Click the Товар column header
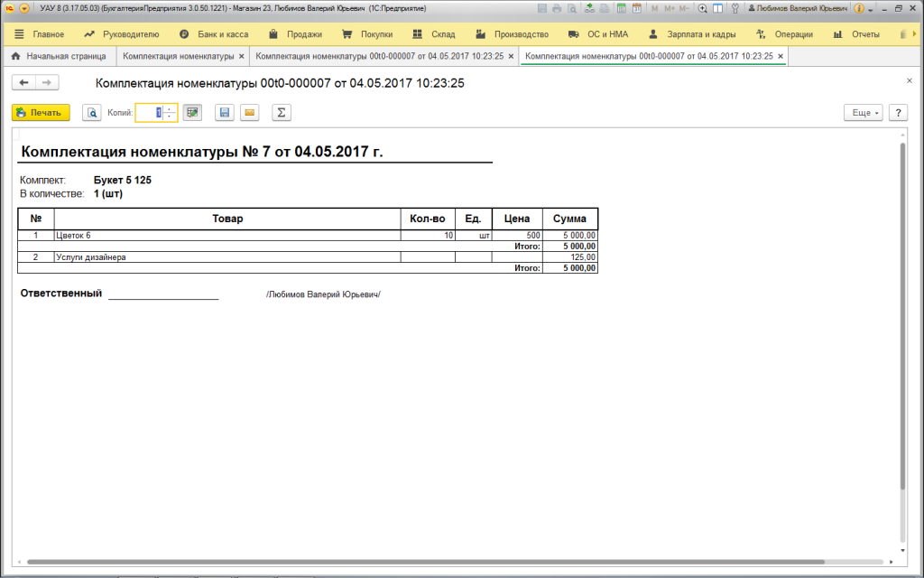This screenshot has width=924, height=578. pyautogui.click(x=227, y=219)
